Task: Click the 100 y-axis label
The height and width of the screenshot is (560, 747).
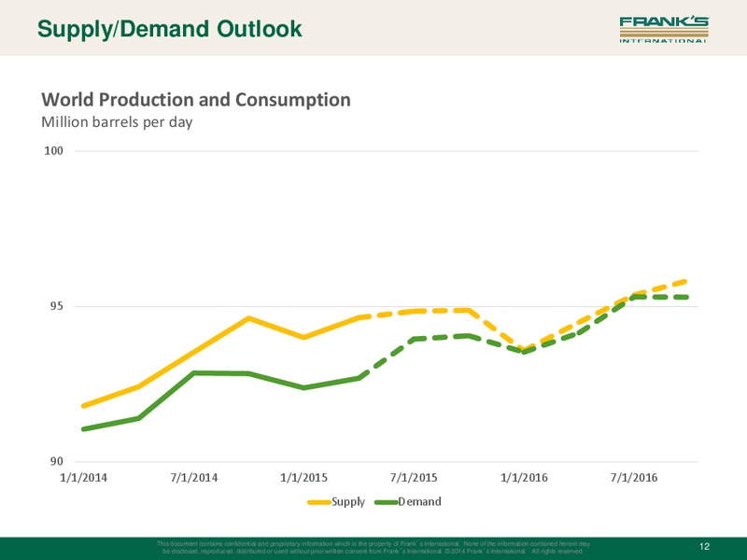Action: pos(53,151)
